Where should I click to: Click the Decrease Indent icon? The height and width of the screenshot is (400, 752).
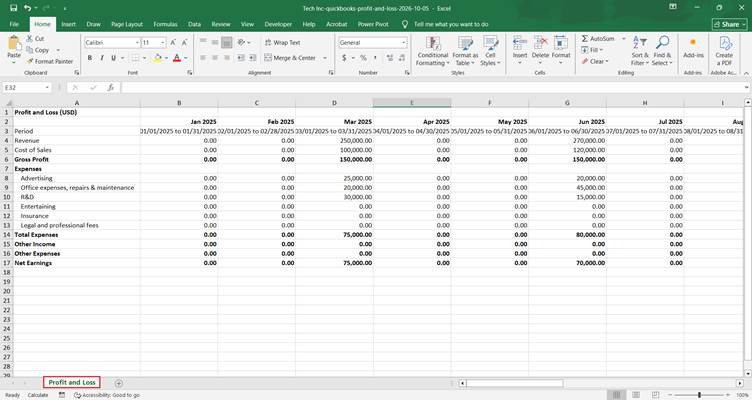(240, 58)
